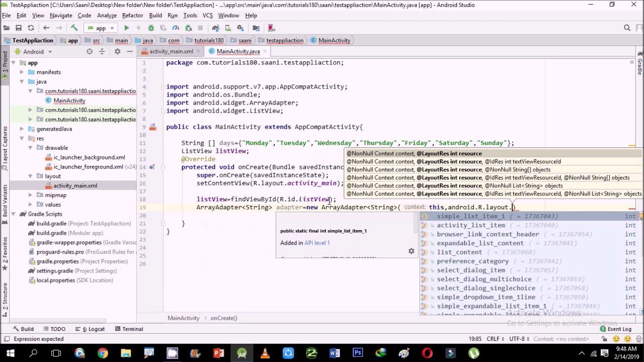This screenshot has height=362, width=644.
Task: Toggle the Build tool window button
Action: point(23,329)
